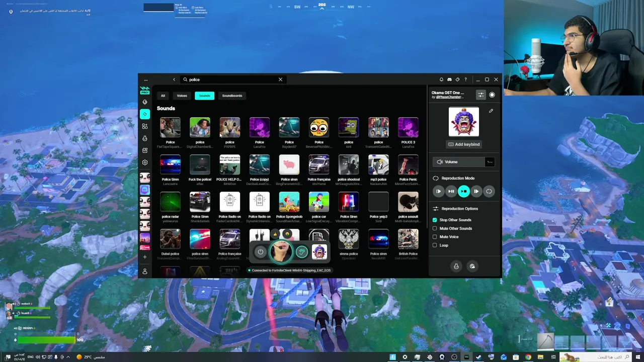Open the settings gear in Windows taskbar

(405, 357)
